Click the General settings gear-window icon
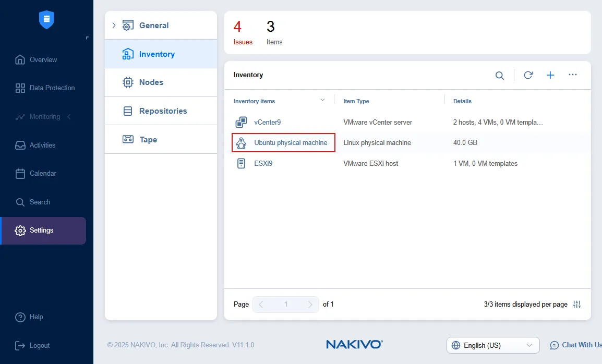 (x=128, y=26)
